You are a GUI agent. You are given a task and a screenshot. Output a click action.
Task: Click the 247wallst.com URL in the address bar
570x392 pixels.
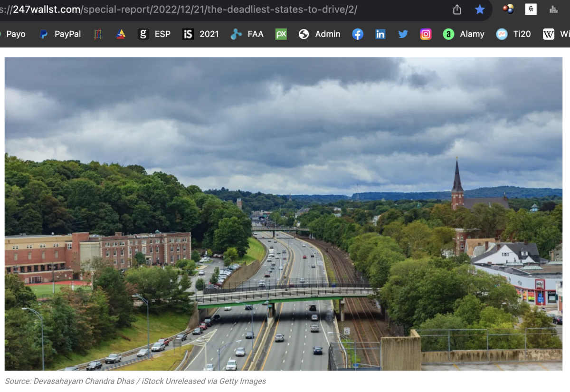click(x=179, y=10)
